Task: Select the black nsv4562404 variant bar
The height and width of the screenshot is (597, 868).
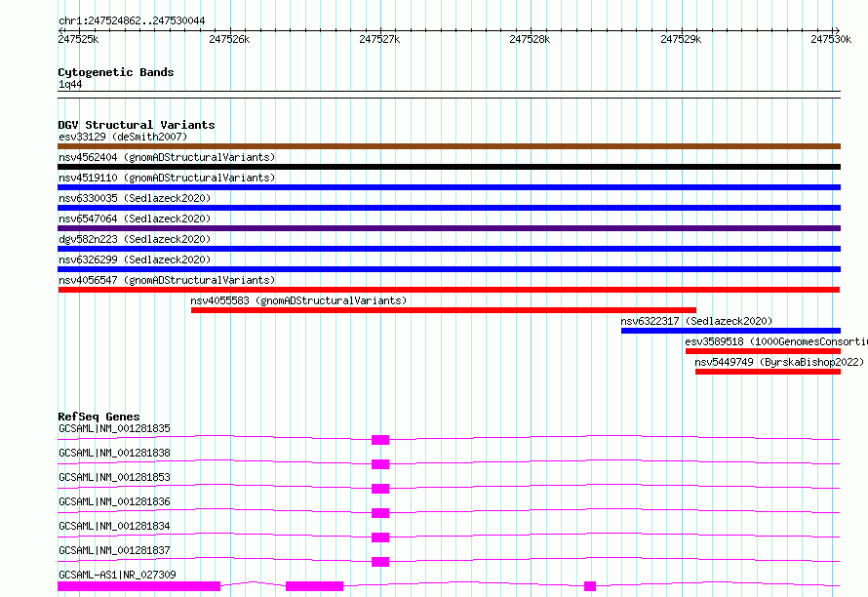Action: point(449,167)
